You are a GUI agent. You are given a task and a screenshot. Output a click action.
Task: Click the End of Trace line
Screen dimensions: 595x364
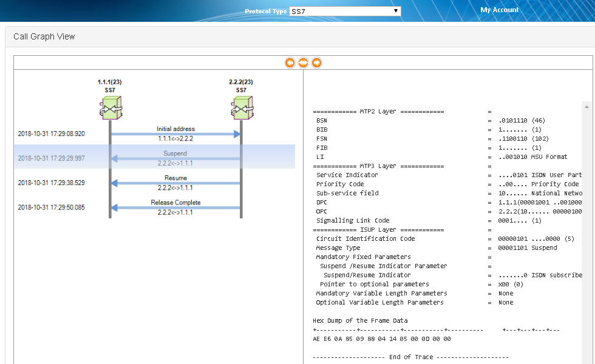point(410,357)
